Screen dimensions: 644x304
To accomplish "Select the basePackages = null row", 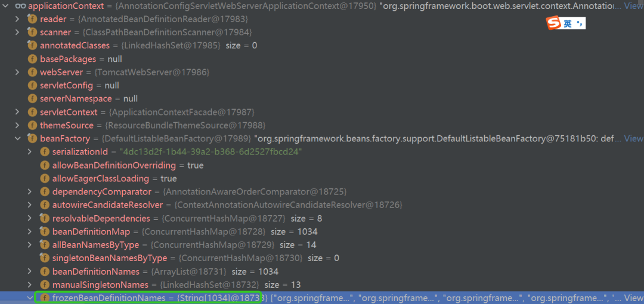I will coord(322,59).
